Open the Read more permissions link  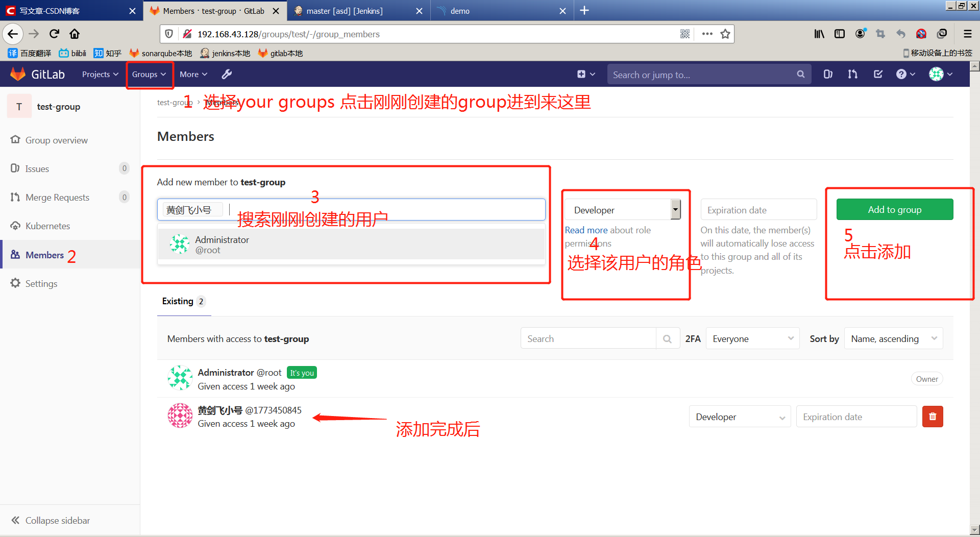(586, 230)
